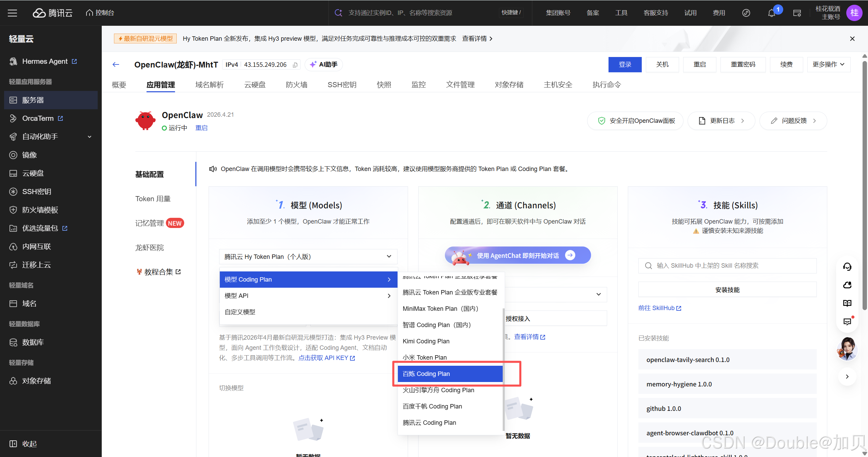The width and height of the screenshot is (868, 457).
Task: Select MiniMax Token Plan（国内）option
Action: (x=450, y=309)
